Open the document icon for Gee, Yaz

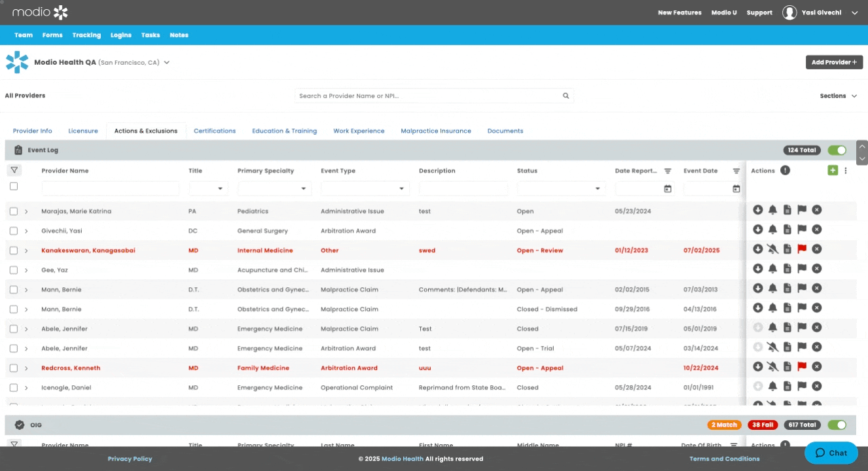tap(787, 269)
